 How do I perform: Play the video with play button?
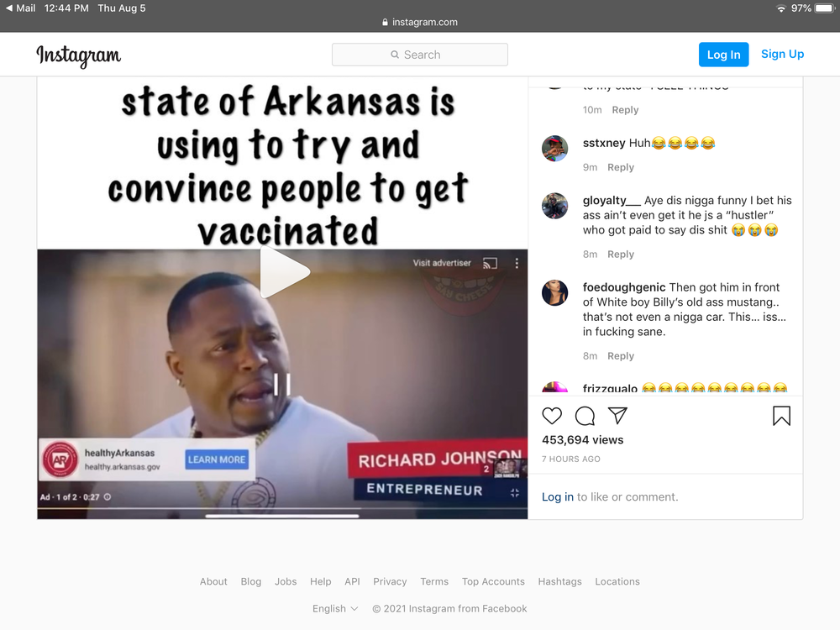(285, 273)
